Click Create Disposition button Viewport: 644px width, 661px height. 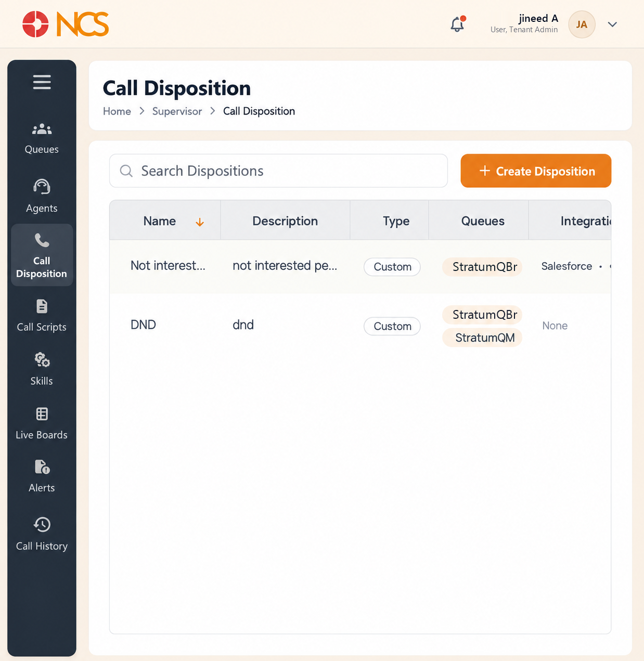(536, 171)
